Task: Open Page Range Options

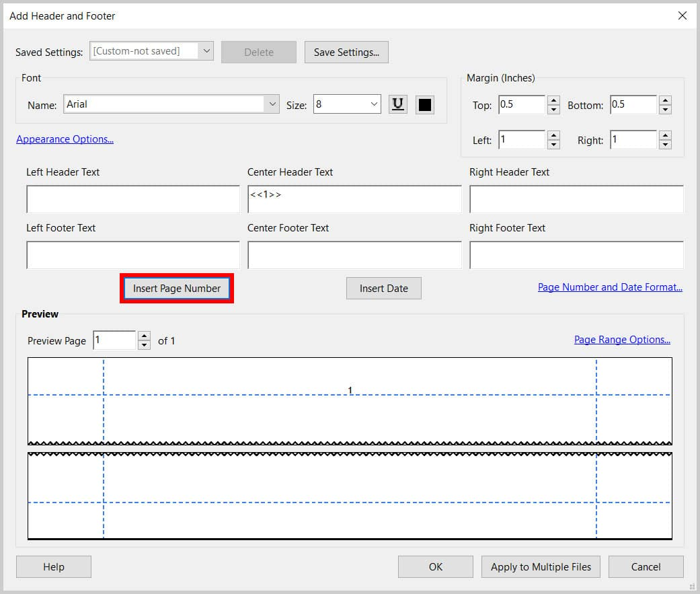Action: [621, 339]
